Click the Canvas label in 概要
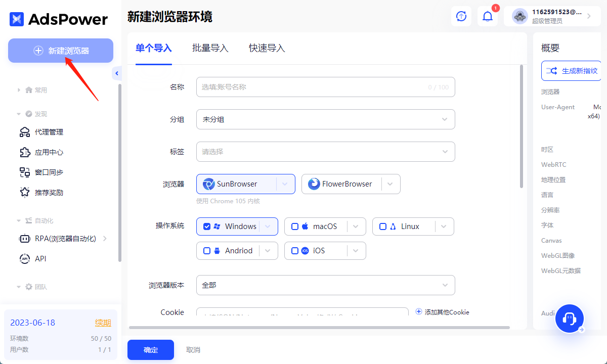Image resolution: width=607 pixels, height=364 pixels. [551, 241]
